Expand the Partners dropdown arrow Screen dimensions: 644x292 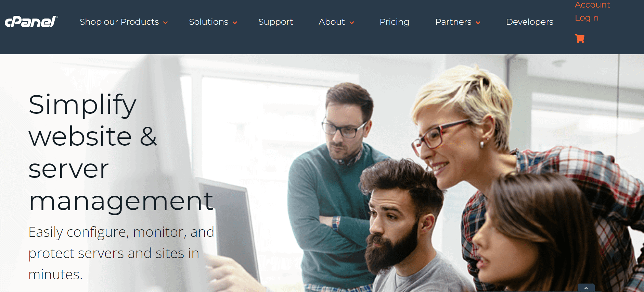click(x=478, y=23)
